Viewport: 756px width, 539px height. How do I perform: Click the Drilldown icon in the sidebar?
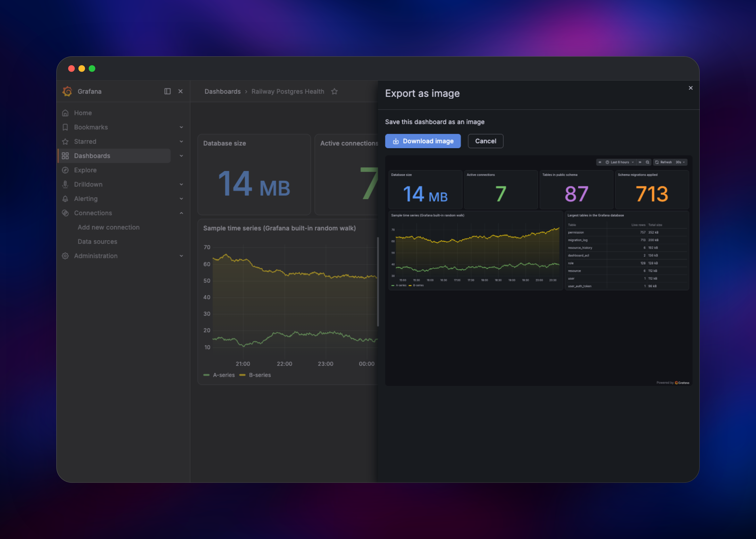[65, 184]
